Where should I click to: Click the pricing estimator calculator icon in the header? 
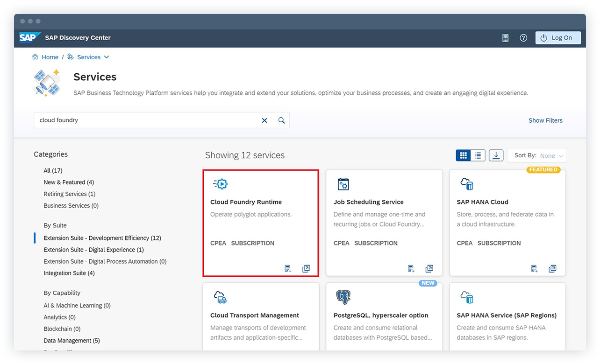click(x=505, y=38)
